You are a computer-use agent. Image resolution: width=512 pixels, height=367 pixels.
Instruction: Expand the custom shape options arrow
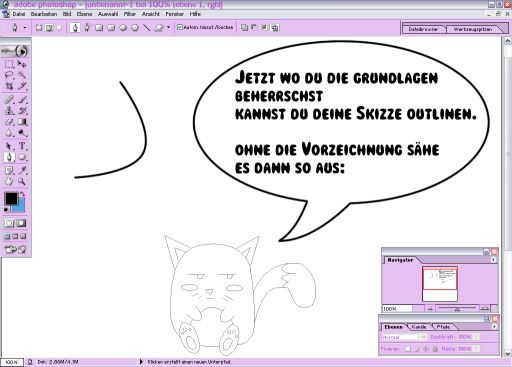pos(168,27)
